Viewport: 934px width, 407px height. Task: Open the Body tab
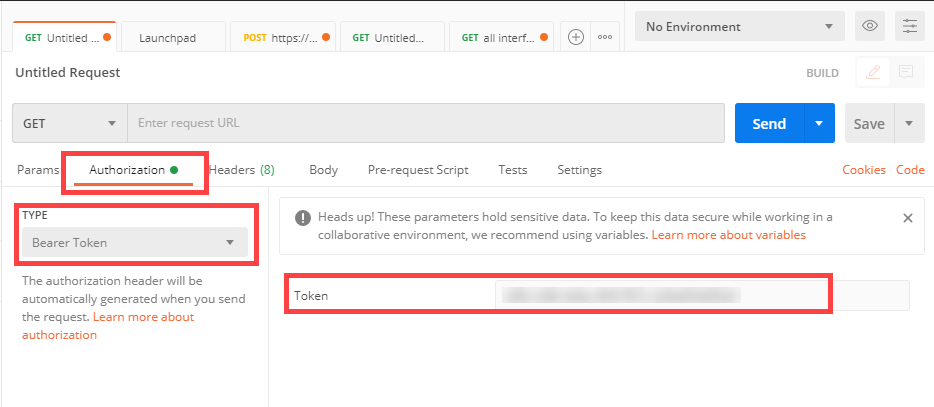coord(323,170)
